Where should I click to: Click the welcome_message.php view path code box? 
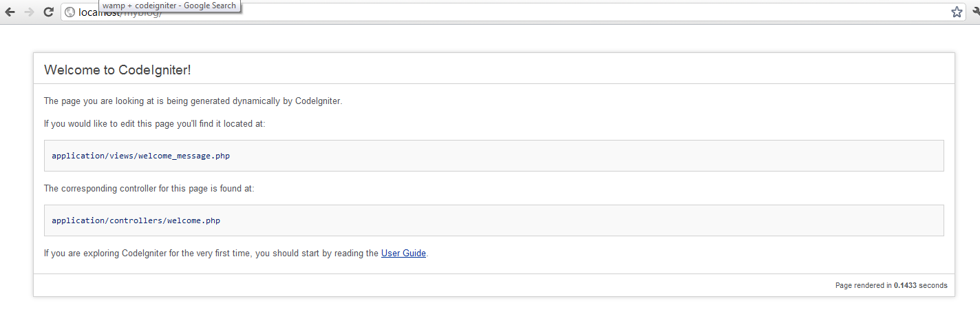(x=493, y=156)
